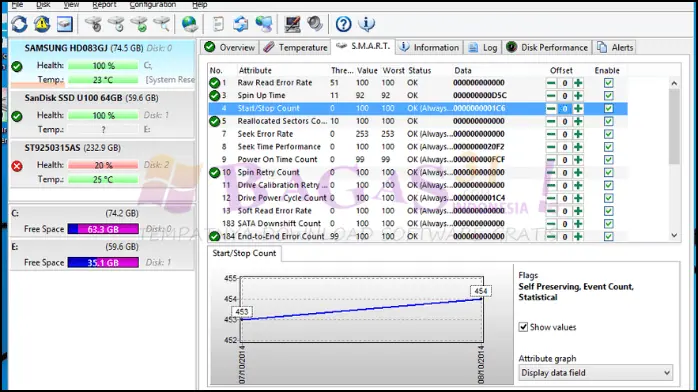Click scroll down arrow of attribute list

[x=674, y=236]
